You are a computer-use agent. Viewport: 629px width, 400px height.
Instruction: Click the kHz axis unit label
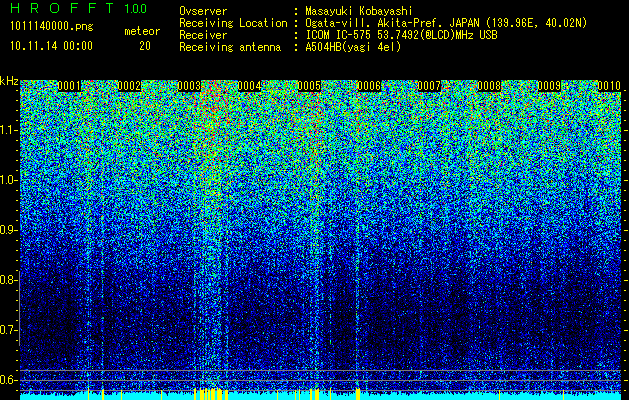click(x=9, y=81)
